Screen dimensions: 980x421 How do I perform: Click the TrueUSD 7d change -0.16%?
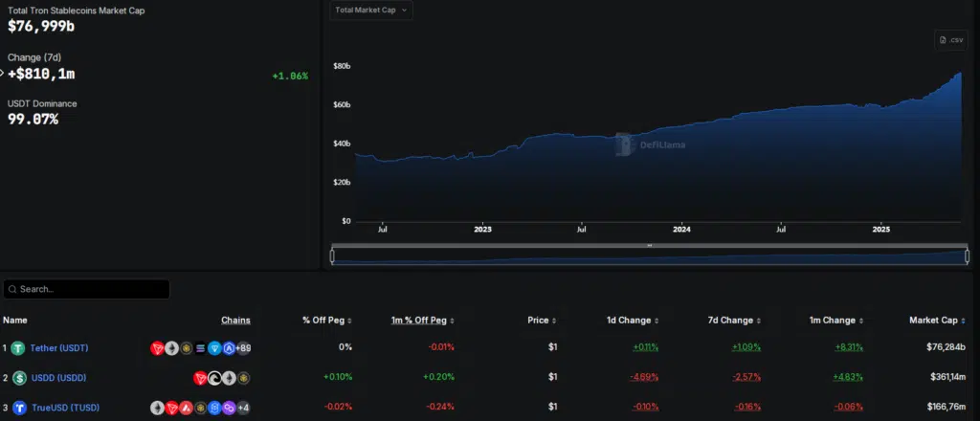(747, 408)
